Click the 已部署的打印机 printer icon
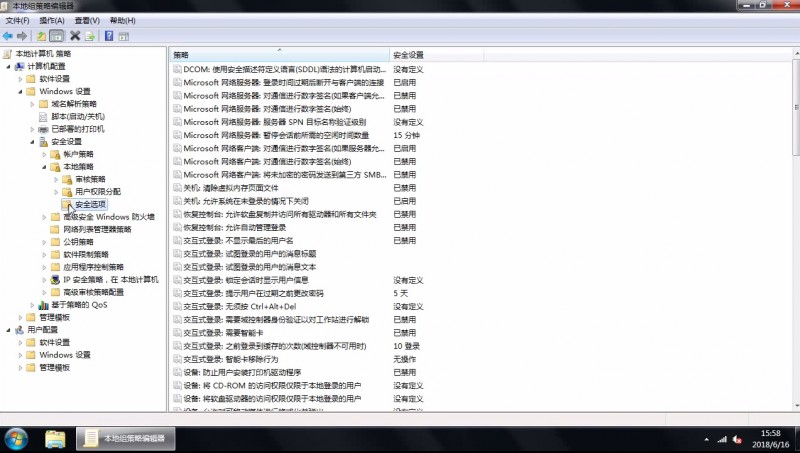 point(43,129)
